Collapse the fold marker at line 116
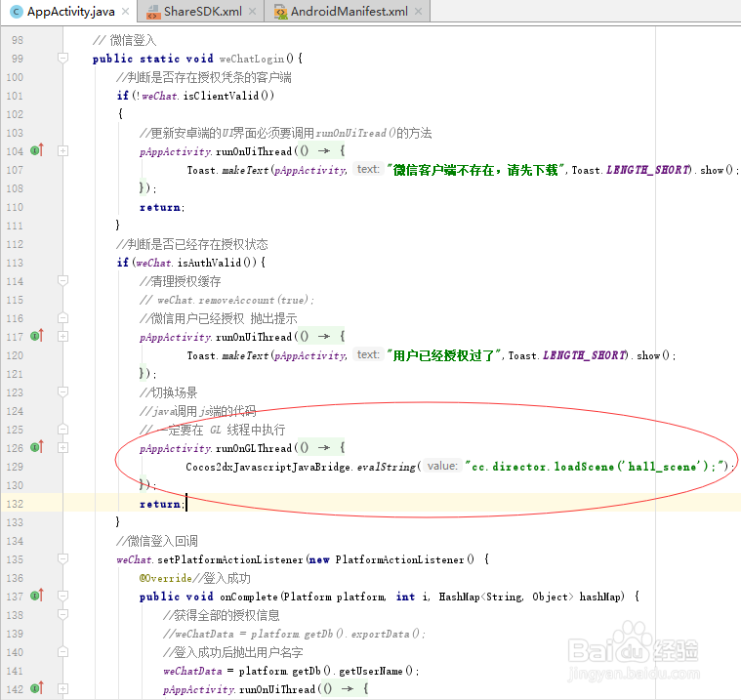Viewport: 741px width, 700px height. 62,317
